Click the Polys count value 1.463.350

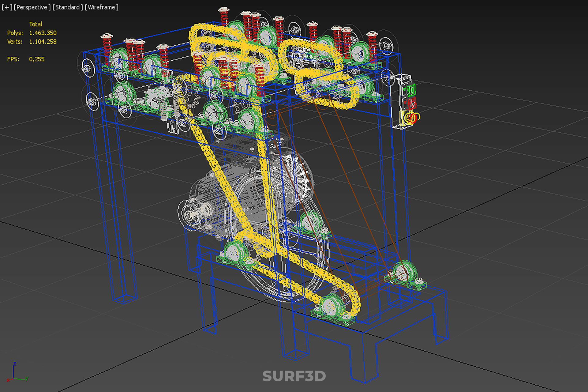tap(43, 33)
